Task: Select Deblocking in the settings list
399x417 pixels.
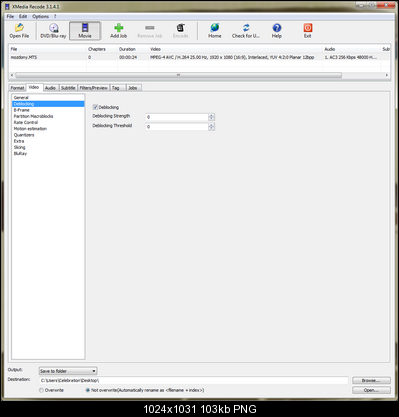Action: (48, 104)
